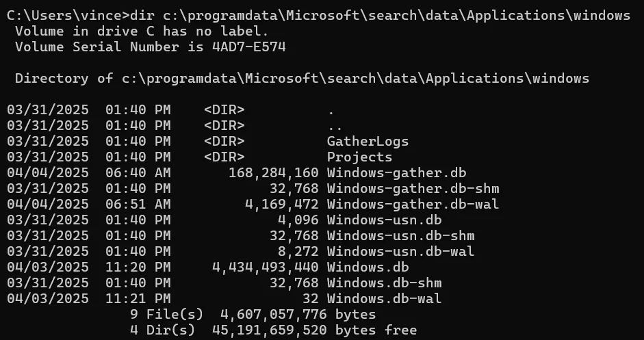Screen dimensions: 644x340
Task: Click the dir command text on prompt line
Action: coord(142,16)
